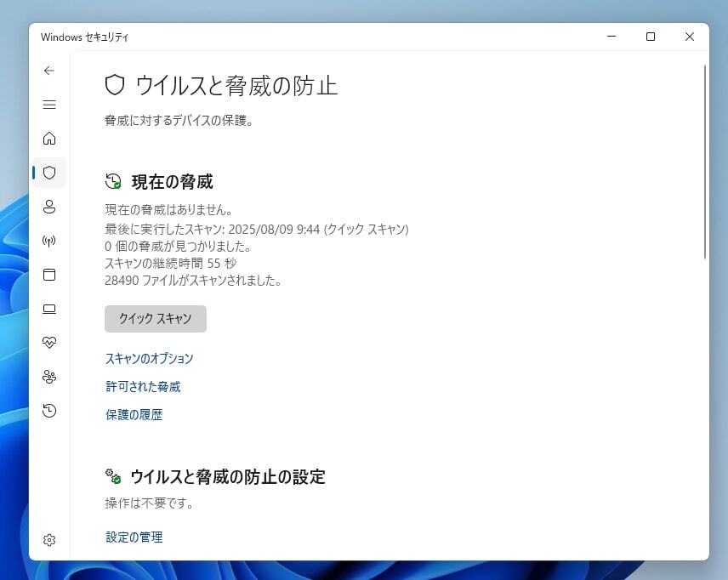Minimize the Windows セキュリティ window

(611, 37)
